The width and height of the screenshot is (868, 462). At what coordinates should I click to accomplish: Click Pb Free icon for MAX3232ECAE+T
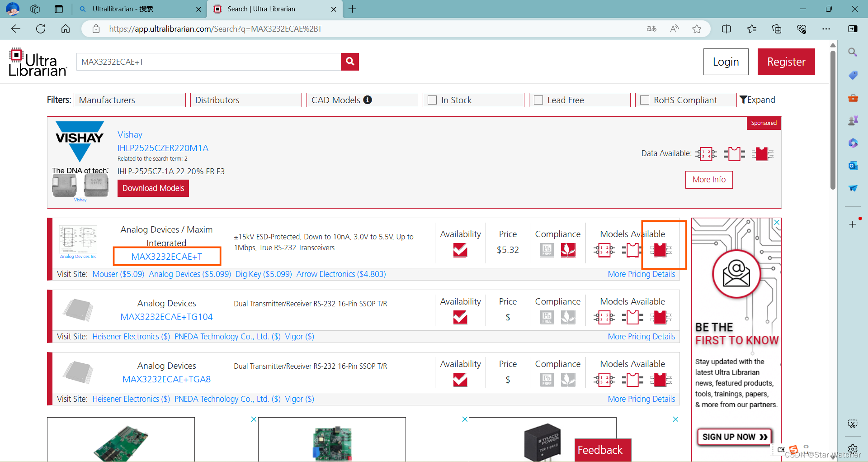click(547, 250)
